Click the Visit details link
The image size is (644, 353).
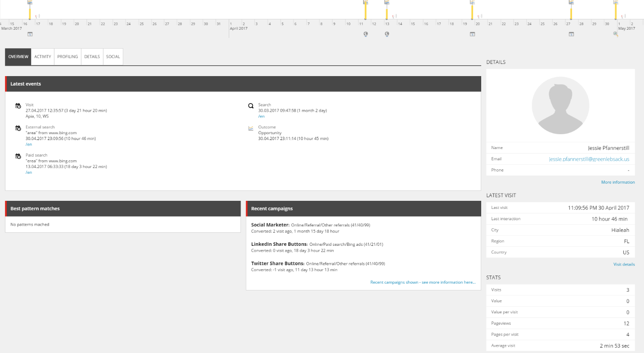pyautogui.click(x=624, y=264)
